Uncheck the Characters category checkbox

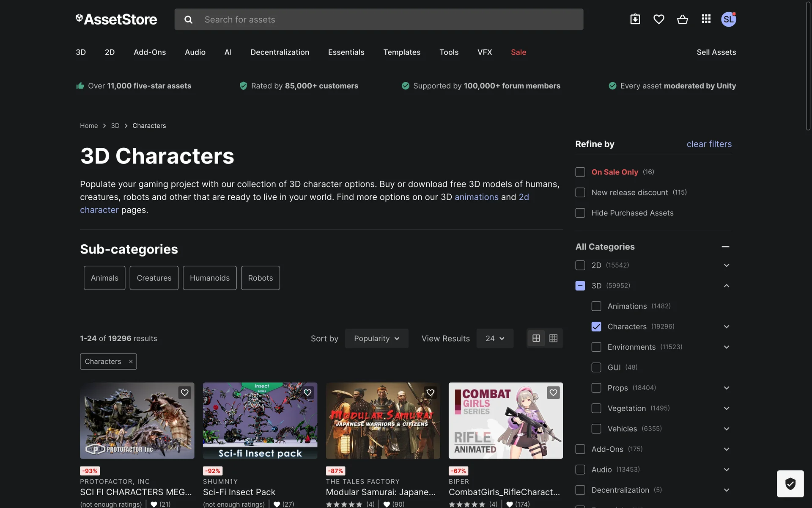coord(596,326)
